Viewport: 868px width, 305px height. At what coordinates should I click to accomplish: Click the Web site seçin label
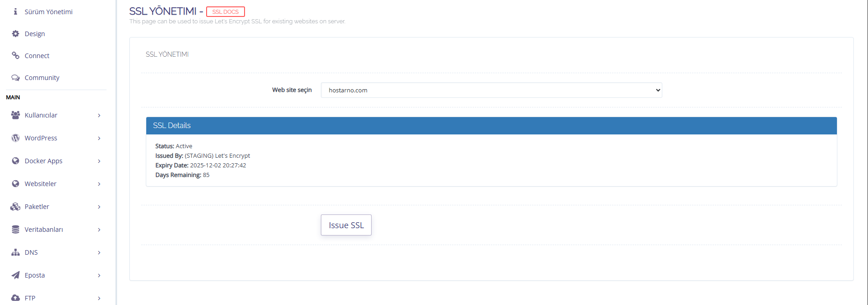pos(292,90)
